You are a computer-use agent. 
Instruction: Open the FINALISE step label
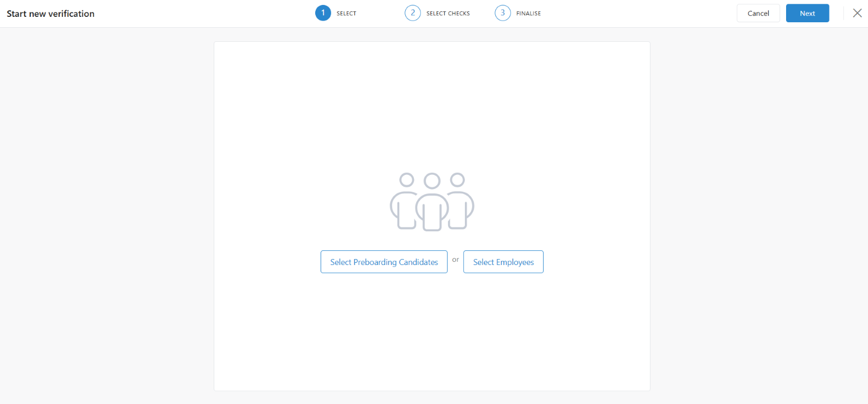(x=528, y=14)
